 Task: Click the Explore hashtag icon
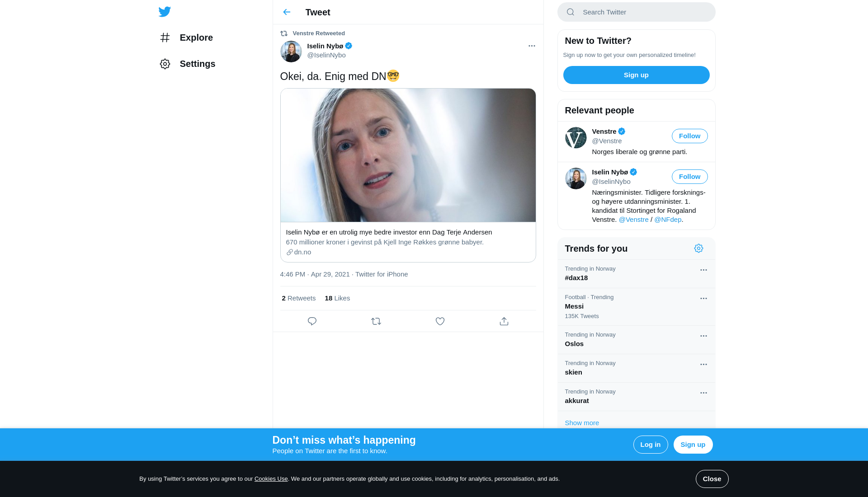[x=165, y=38]
